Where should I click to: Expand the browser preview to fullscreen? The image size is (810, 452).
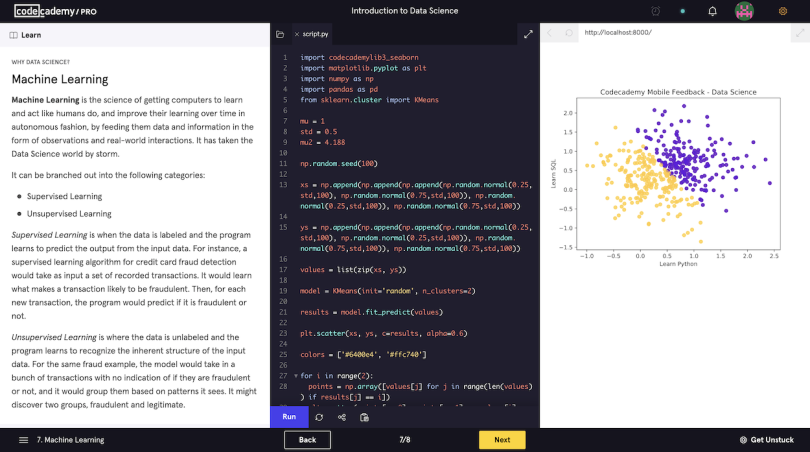tap(798, 33)
